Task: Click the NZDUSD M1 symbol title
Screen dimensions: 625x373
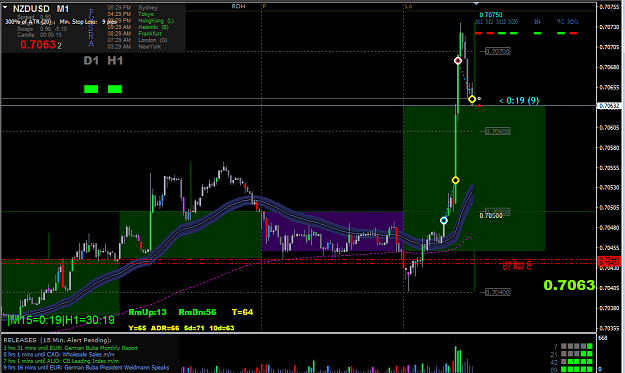Action: click(41, 9)
